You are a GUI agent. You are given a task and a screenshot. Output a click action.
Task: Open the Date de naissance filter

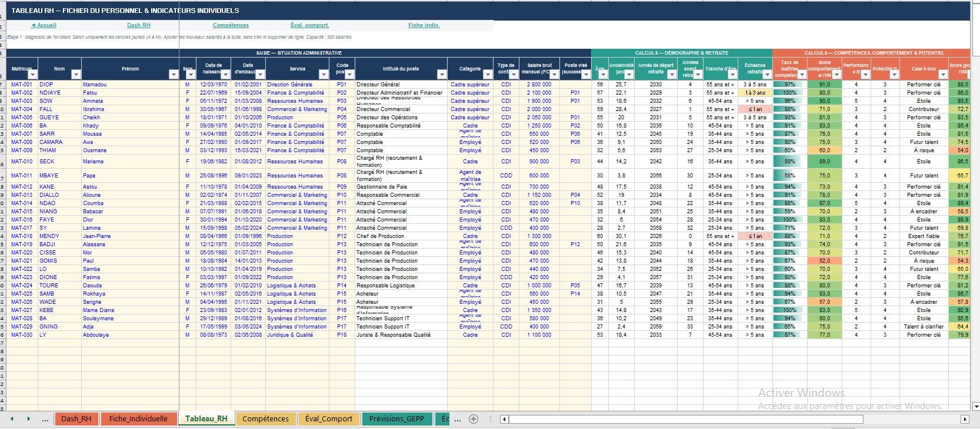coord(225,75)
